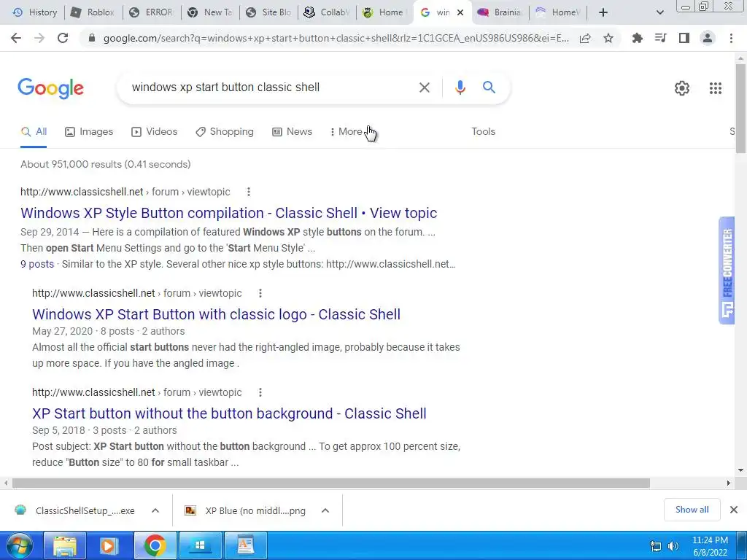Screen dimensions: 747x560
Task: Expand XP Blue png download options arrow
Action: click(325, 510)
